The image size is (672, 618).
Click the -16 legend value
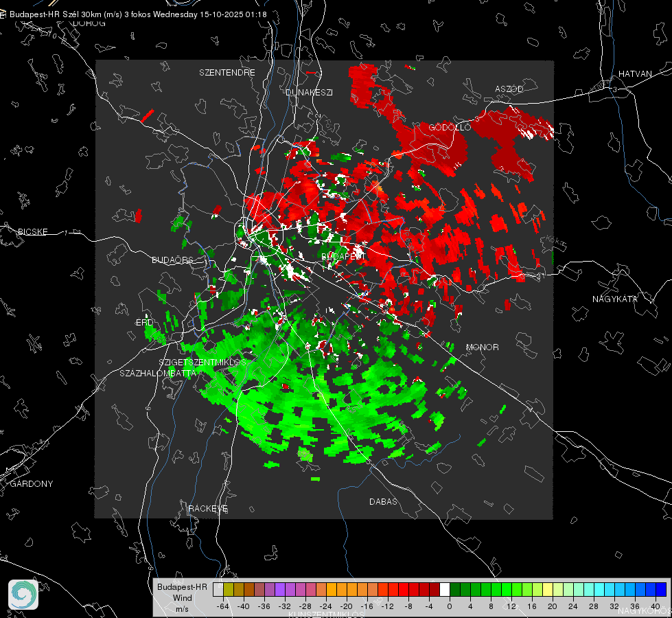[x=367, y=606]
